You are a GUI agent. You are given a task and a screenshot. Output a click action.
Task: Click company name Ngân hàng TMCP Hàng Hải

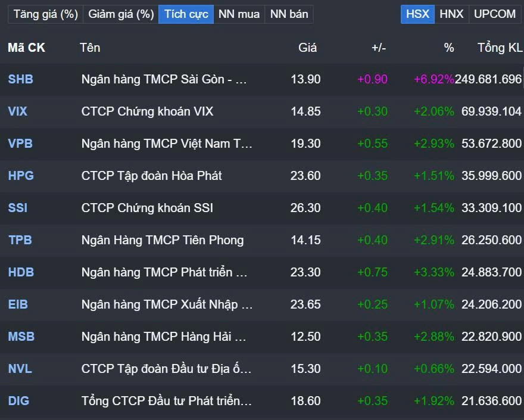[164, 337]
